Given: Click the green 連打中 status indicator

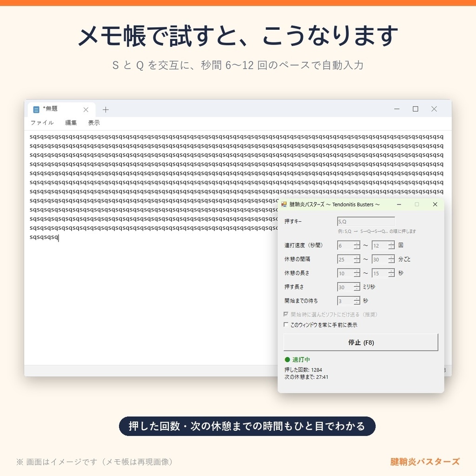Looking at the screenshot, I should pos(287,359).
